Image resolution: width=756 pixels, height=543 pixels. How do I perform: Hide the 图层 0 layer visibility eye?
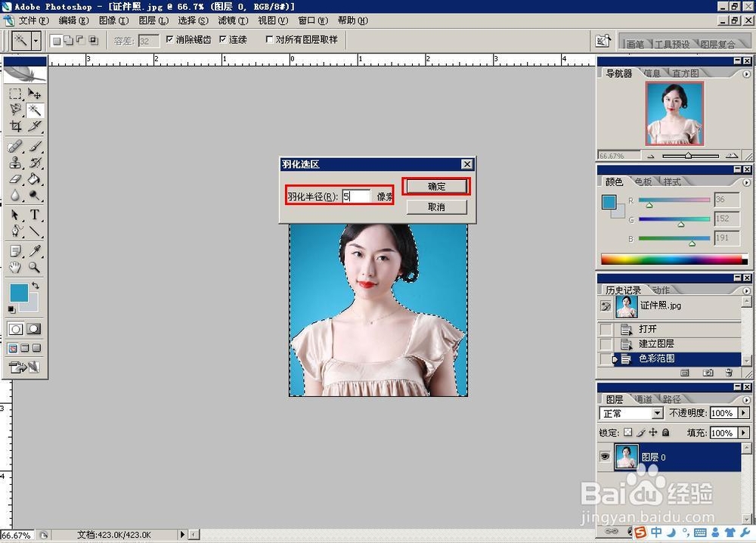click(x=603, y=456)
